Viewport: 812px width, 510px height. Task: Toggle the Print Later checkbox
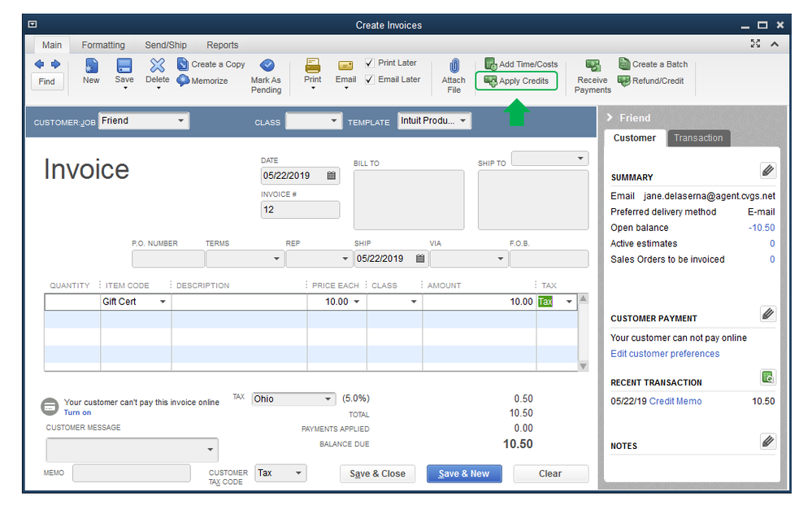click(x=370, y=63)
